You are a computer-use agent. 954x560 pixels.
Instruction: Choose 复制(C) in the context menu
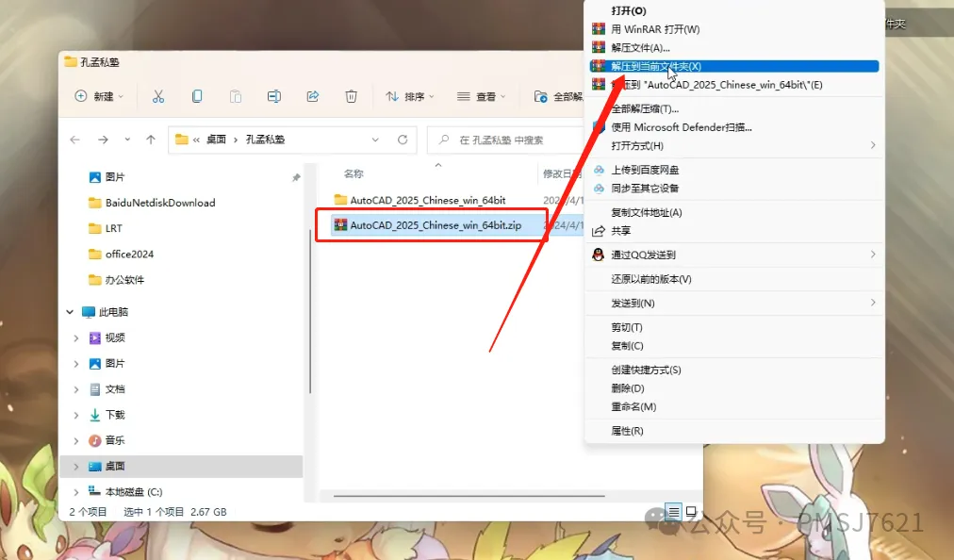pos(734,346)
